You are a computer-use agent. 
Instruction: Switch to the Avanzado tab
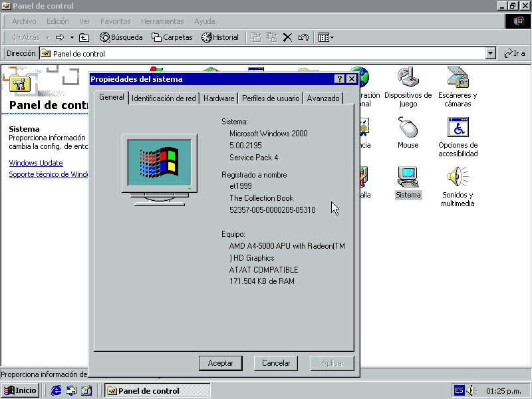click(323, 98)
